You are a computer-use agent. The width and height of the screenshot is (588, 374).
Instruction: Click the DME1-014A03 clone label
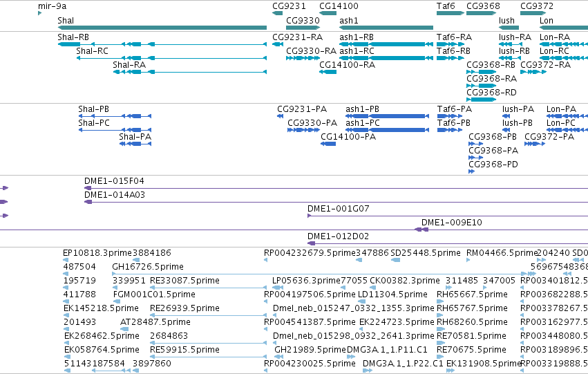point(115,195)
